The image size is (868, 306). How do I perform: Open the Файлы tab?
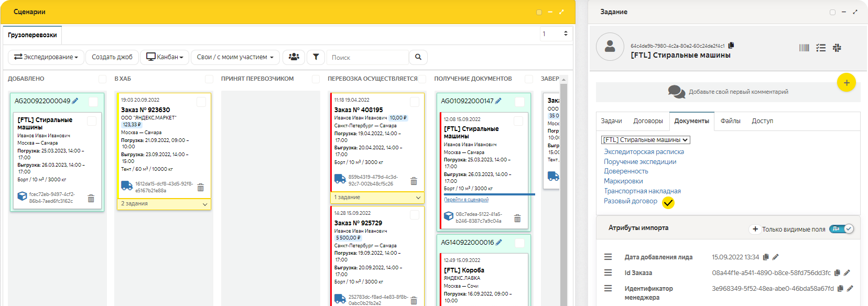coord(730,121)
